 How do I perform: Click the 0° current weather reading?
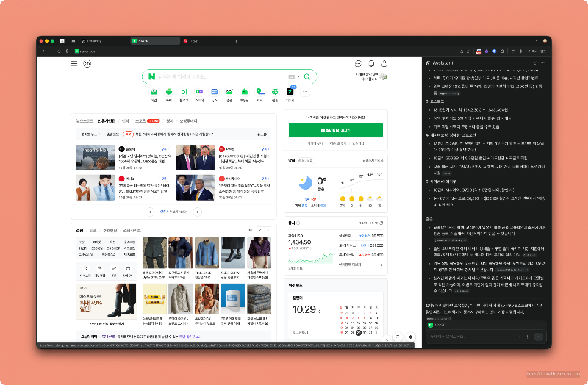click(x=322, y=181)
